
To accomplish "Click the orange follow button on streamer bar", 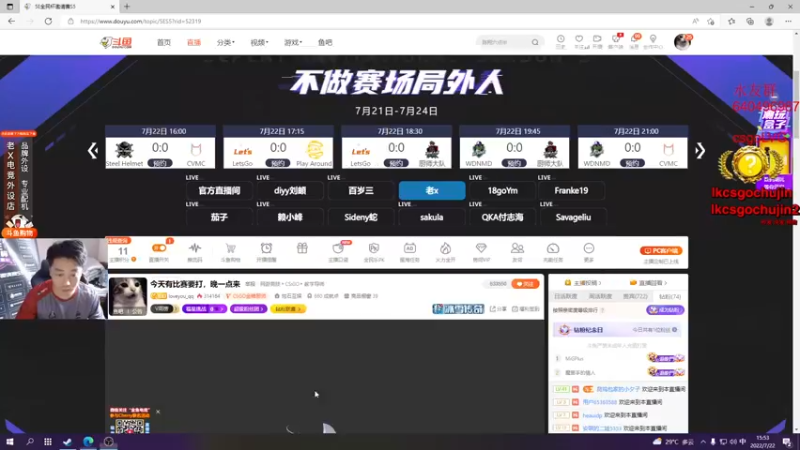I will tap(525, 284).
